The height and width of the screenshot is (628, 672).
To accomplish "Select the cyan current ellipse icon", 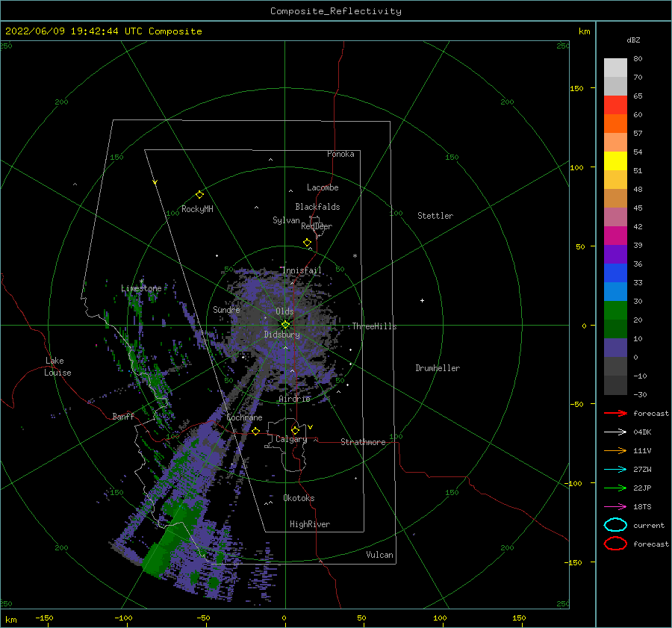I will 615,525.
